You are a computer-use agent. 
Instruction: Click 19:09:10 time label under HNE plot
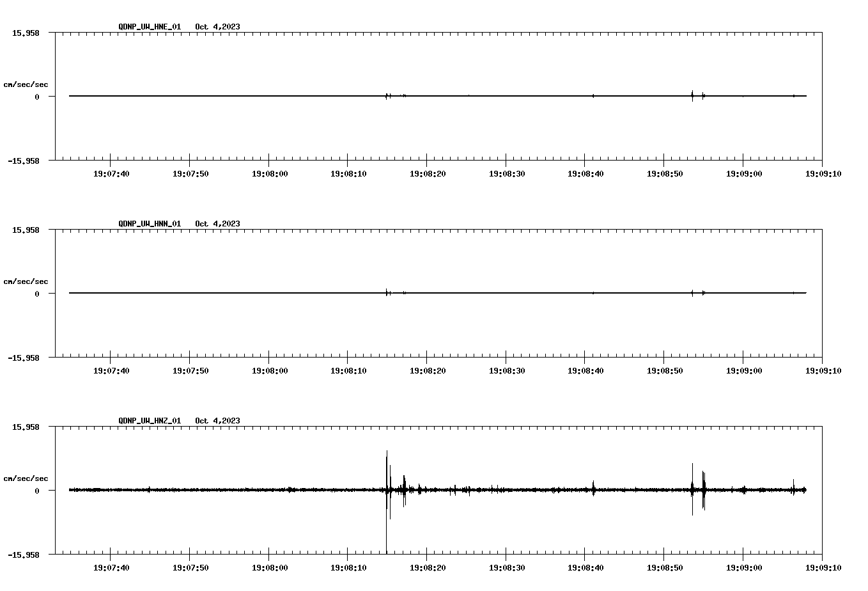823,173
